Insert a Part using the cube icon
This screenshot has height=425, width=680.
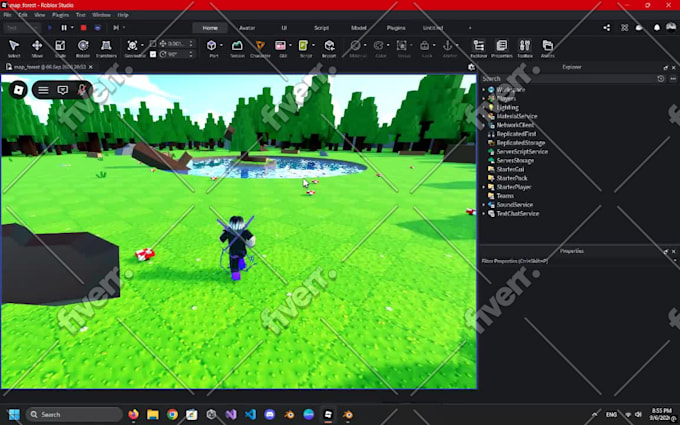tap(212, 46)
